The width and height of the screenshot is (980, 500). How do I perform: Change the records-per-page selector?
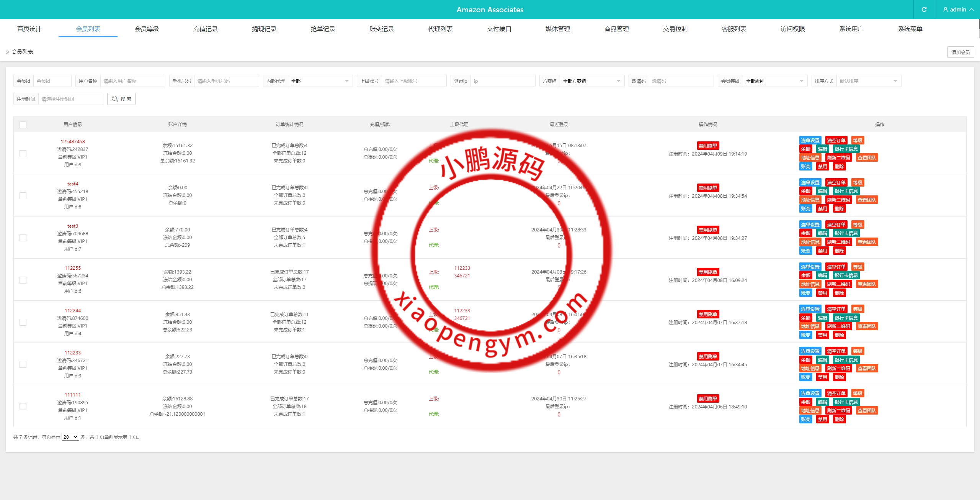70,437
